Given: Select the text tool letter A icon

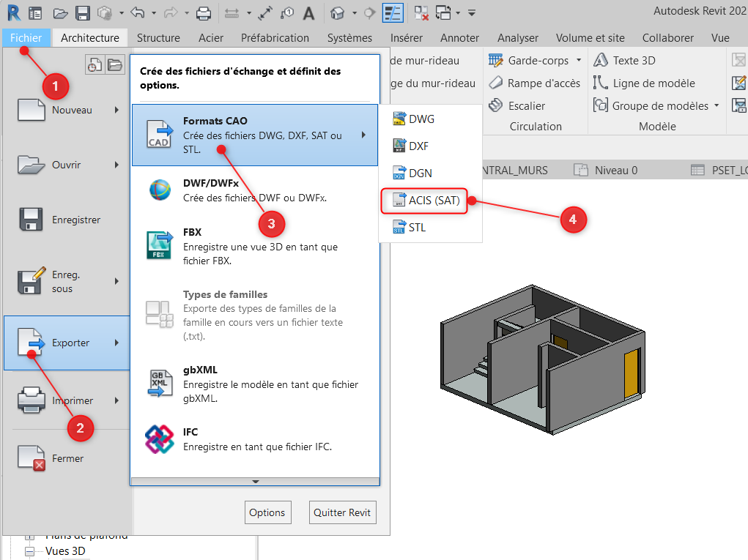Looking at the screenshot, I should click(x=308, y=13).
